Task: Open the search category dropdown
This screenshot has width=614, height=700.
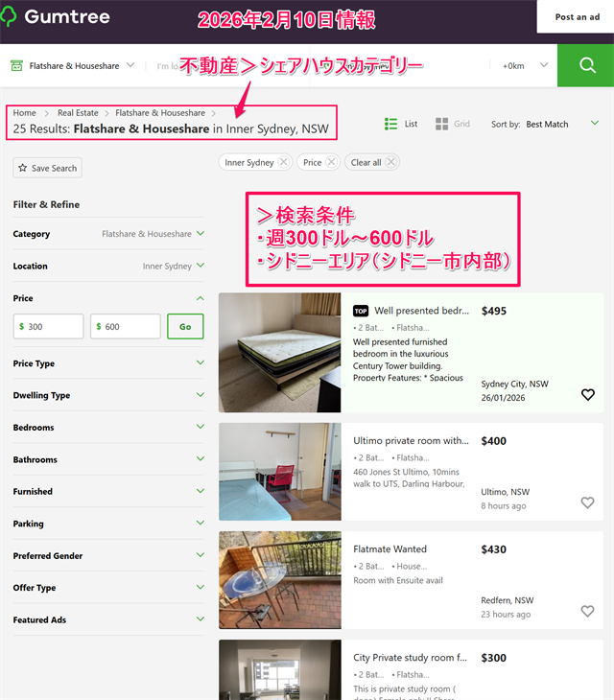Action: click(130, 65)
